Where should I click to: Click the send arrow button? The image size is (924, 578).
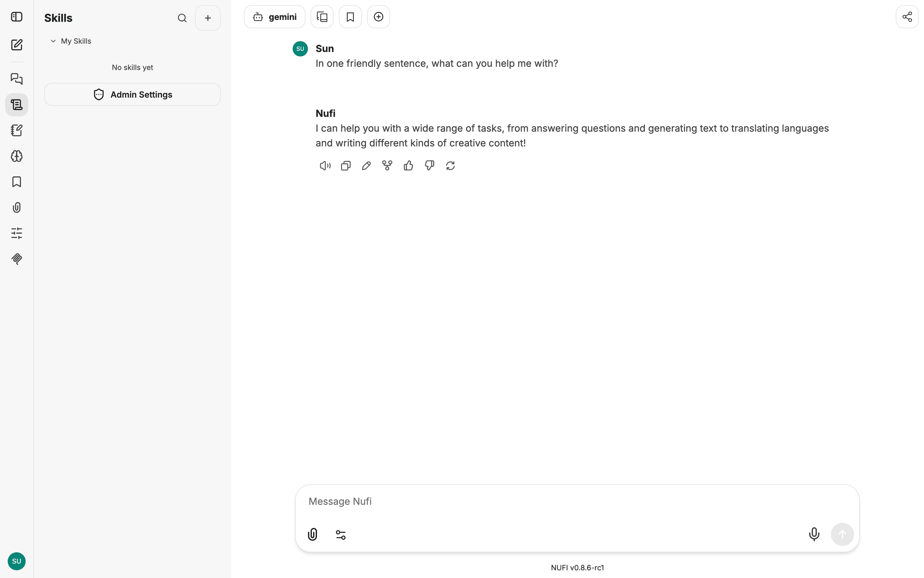[x=842, y=534]
